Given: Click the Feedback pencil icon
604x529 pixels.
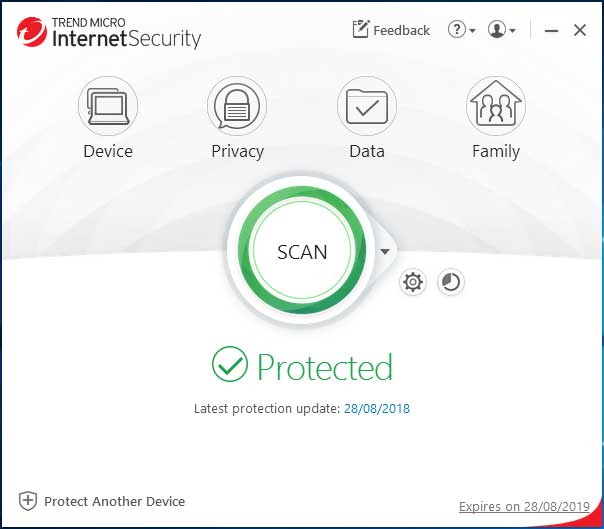Looking at the screenshot, I should click(x=361, y=29).
